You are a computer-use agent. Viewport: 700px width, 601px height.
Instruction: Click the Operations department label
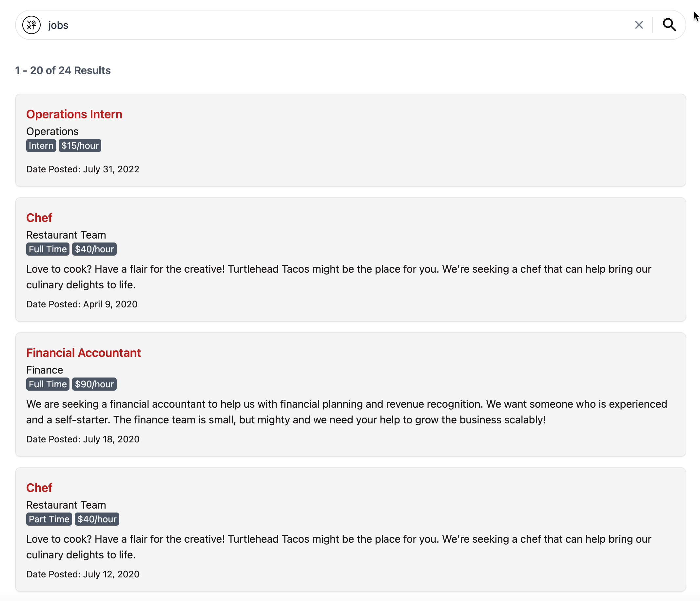tap(52, 131)
